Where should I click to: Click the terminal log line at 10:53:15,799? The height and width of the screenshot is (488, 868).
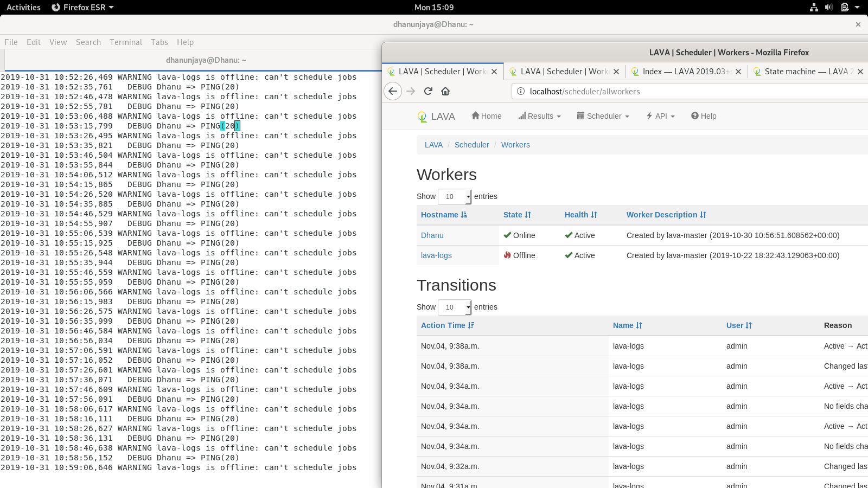tap(120, 126)
